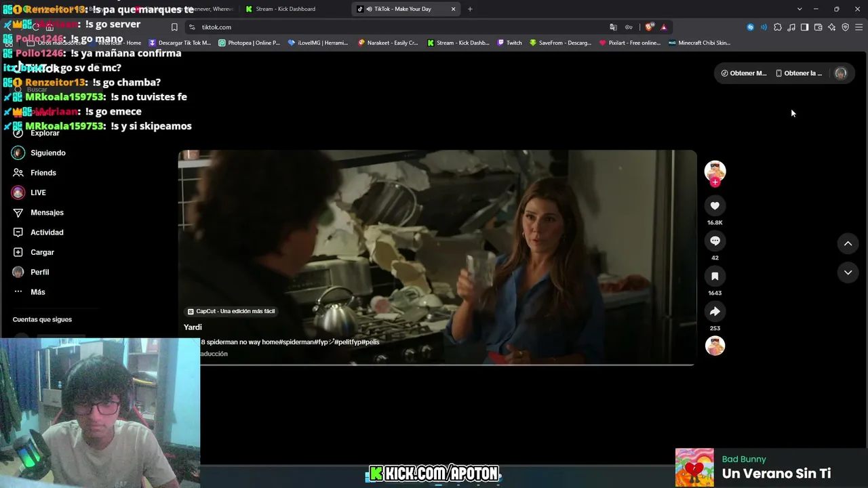Toggle the browser sidebar panel icon

coord(804,27)
